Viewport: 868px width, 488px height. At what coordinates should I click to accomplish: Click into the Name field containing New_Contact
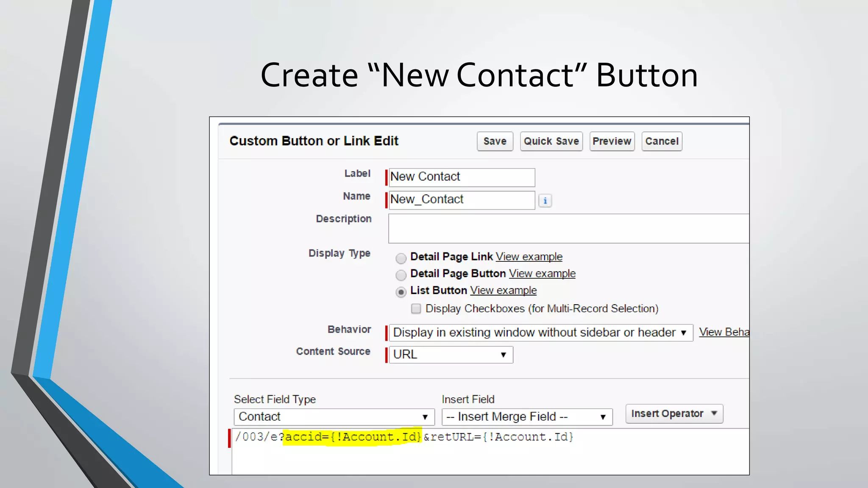462,200
